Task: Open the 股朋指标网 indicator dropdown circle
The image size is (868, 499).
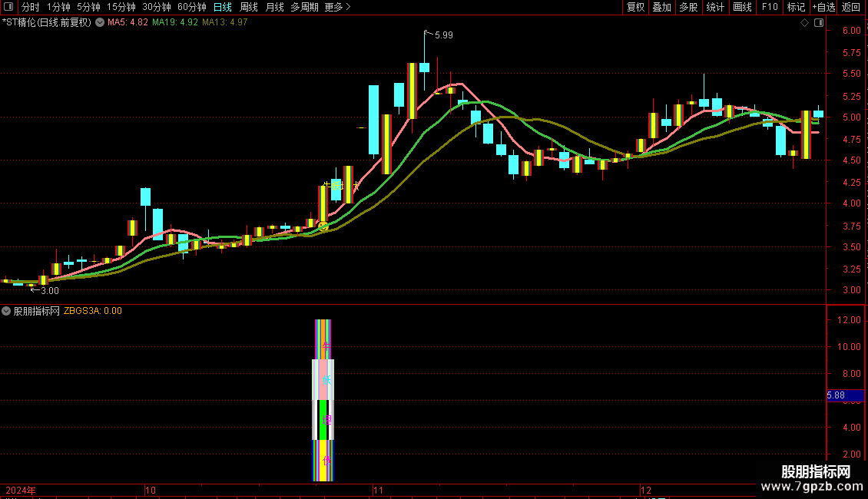Action: coord(6,311)
